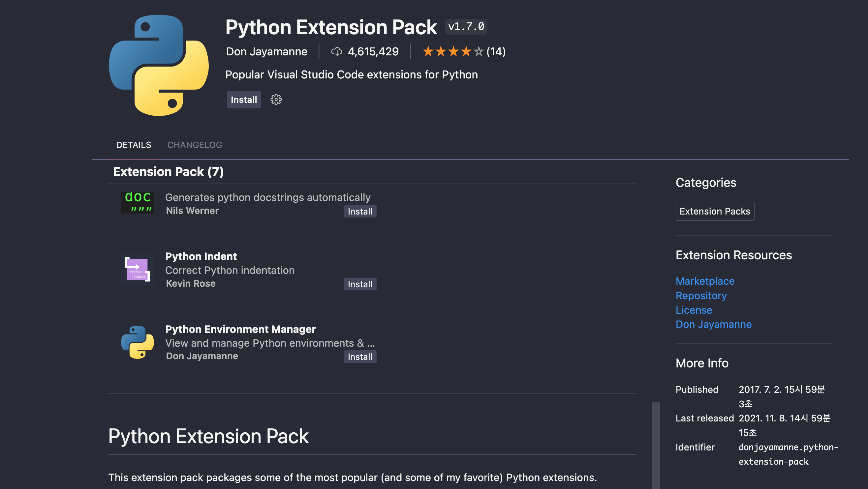The width and height of the screenshot is (868, 489).
Task: Install the Python Extension Pack
Action: 244,100
